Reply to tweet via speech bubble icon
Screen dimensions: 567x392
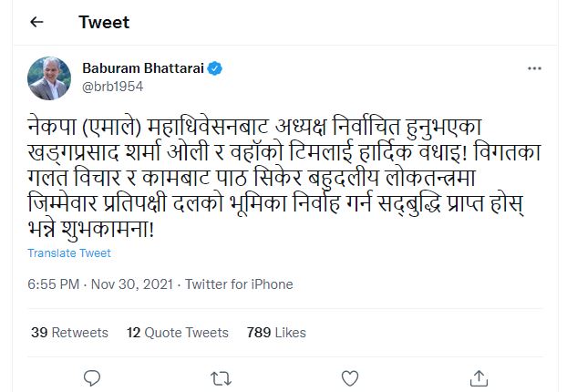pyautogui.click(x=92, y=378)
